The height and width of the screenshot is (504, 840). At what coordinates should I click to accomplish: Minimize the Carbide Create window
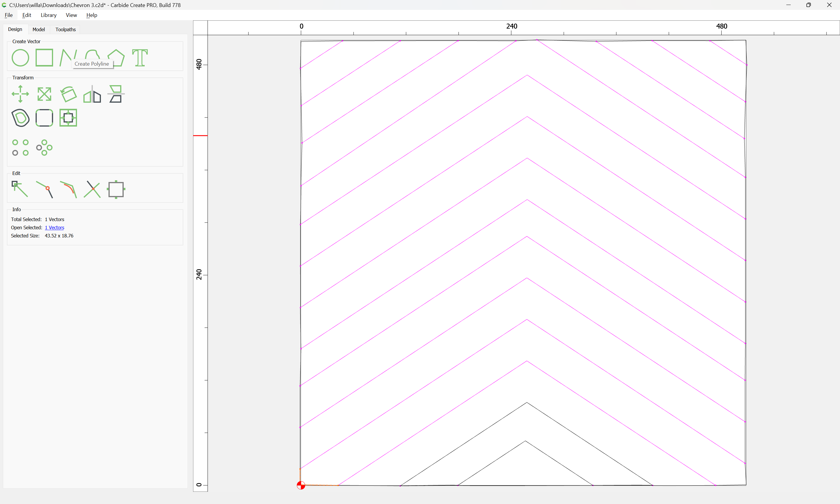788,5
